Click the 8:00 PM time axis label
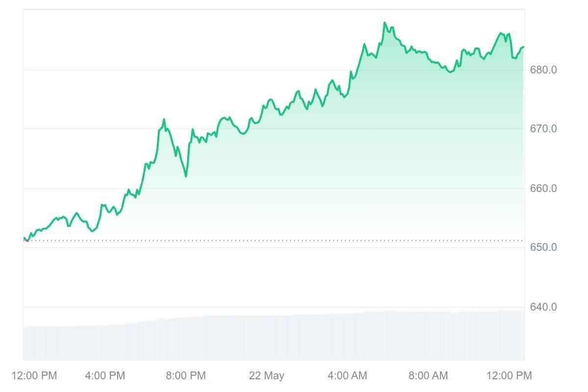Screen dimensions: 588x392 click(x=186, y=376)
